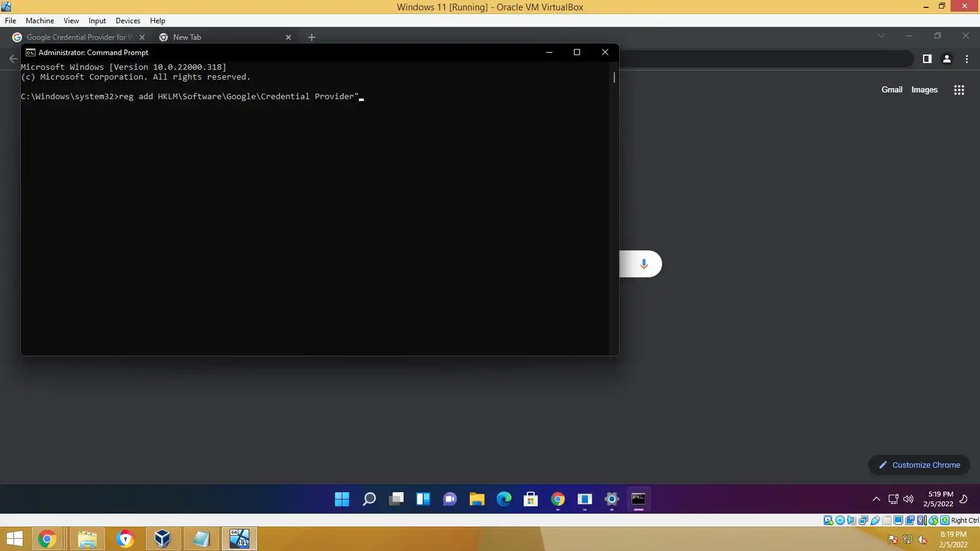Open the Windows 11 Start menu
Viewport: 980px width, 551px height.
pyautogui.click(x=342, y=500)
